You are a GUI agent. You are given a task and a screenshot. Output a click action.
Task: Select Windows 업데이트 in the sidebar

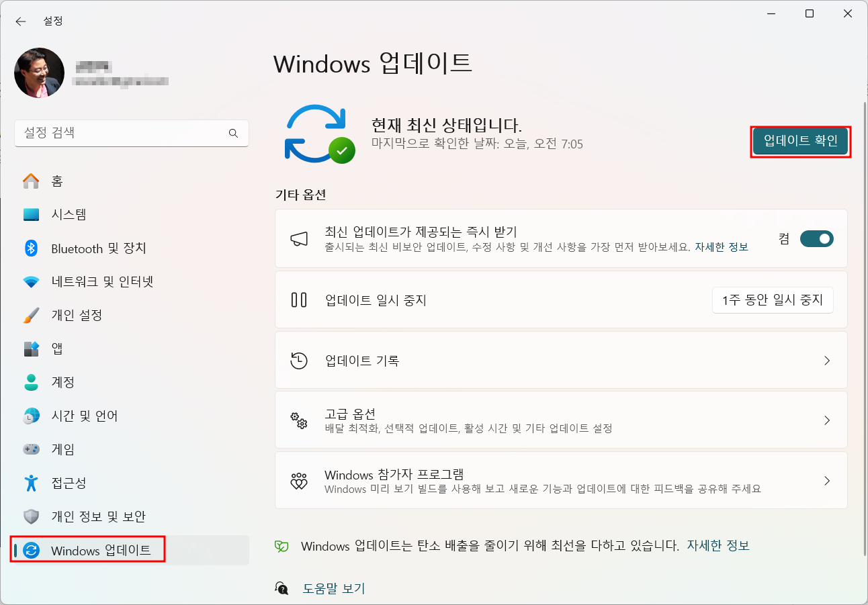(x=132, y=551)
